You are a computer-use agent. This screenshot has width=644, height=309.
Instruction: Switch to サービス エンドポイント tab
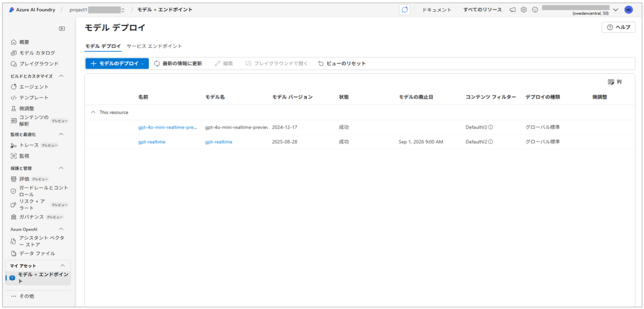click(155, 46)
